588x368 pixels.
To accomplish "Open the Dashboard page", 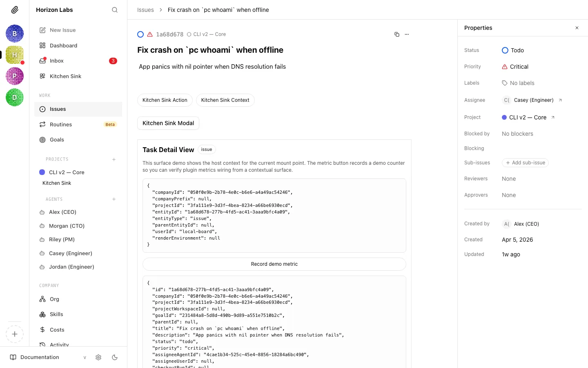I will pos(78,45).
